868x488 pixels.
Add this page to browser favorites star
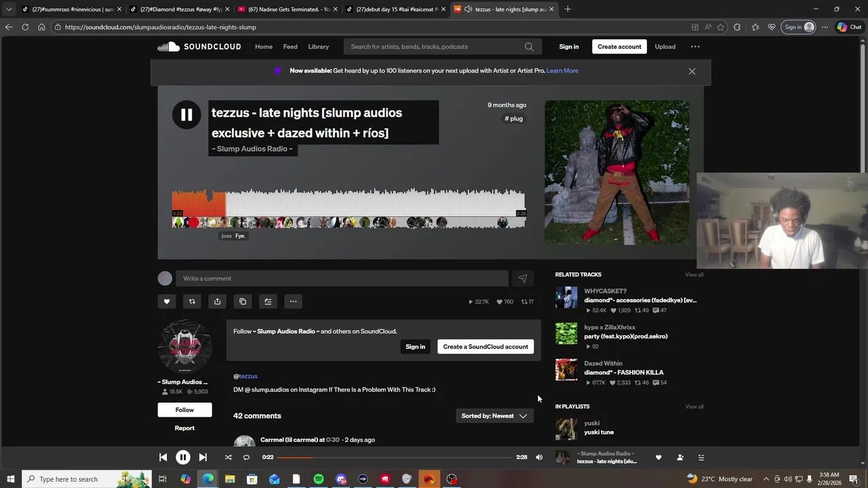coord(720,27)
